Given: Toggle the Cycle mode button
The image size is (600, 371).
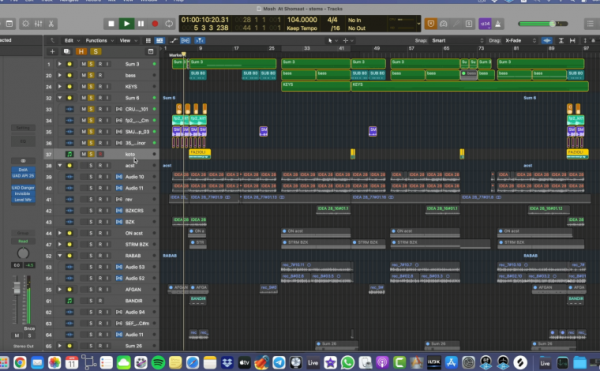Looking at the screenshot, I should pos(169,24).
